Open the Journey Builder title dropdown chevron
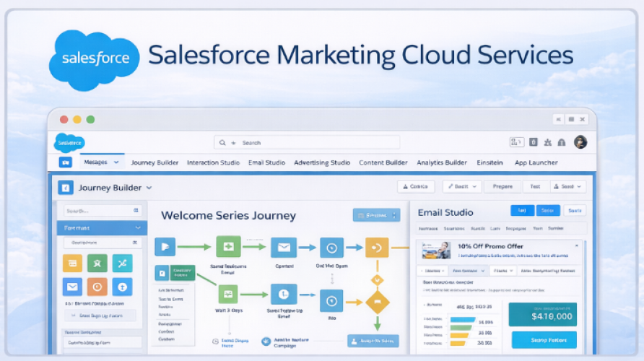Screen dimensions: 644x361 coord(149,188)
